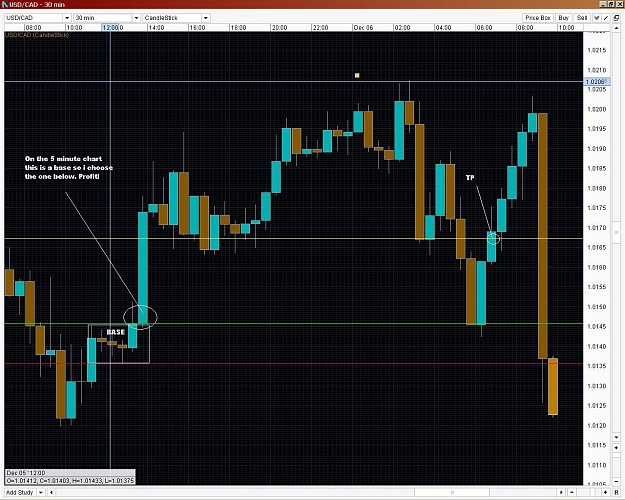Click the 1.0200 price axis label
The height and width of the screenshot is (500, 625).
click(x=597, y=109)
